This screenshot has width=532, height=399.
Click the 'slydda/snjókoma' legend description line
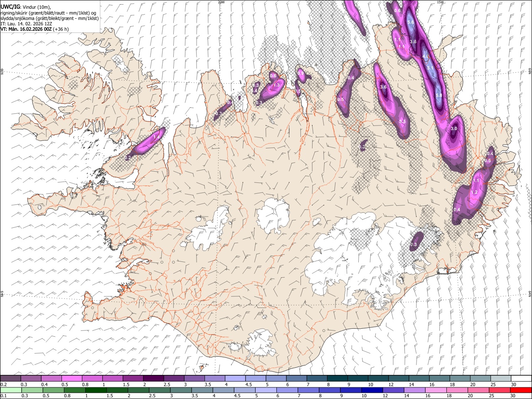[49, 18]
